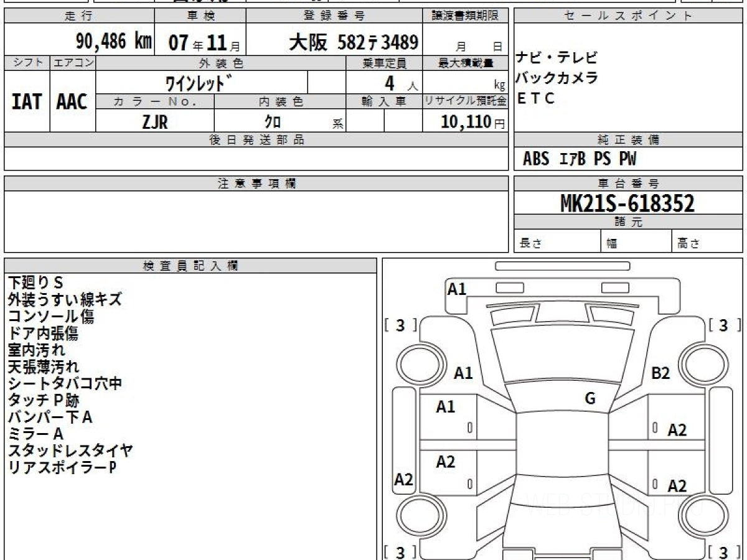
Task: Select the inspection date 07年11月
Action: [204, 42]
